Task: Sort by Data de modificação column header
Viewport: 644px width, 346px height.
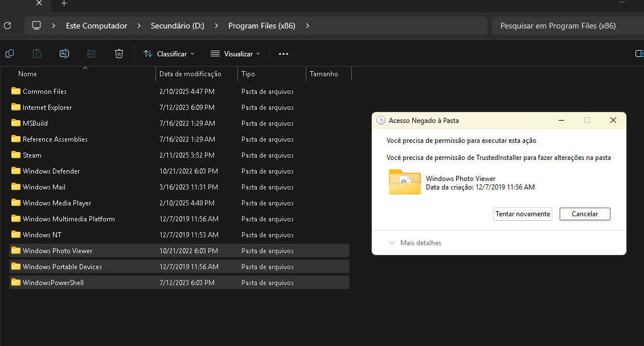Action: point(190,74)
